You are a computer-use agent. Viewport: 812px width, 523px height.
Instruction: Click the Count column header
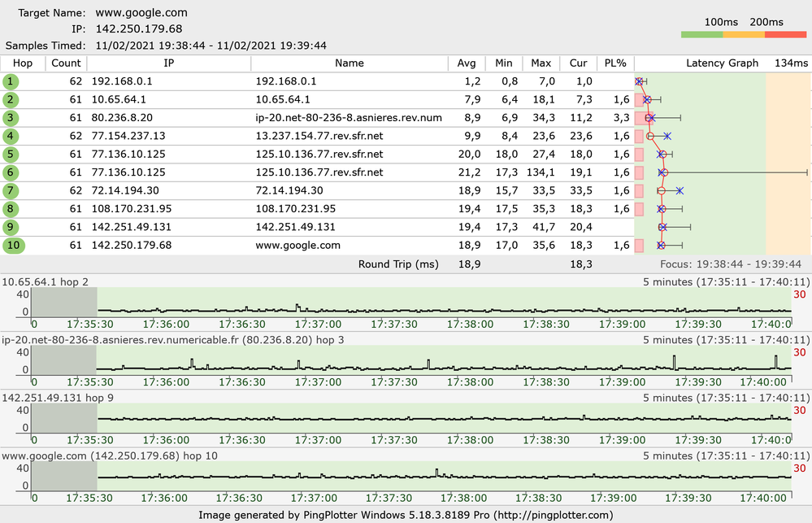pos(66,63)
